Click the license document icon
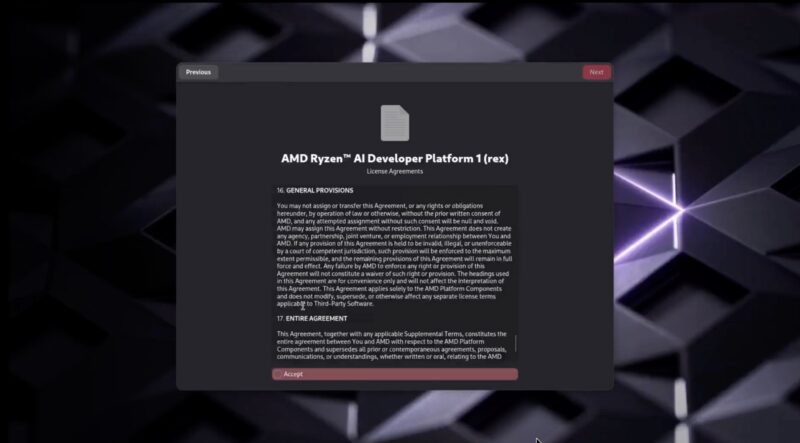This screenshot has width=800, height=443. [395, 123]
